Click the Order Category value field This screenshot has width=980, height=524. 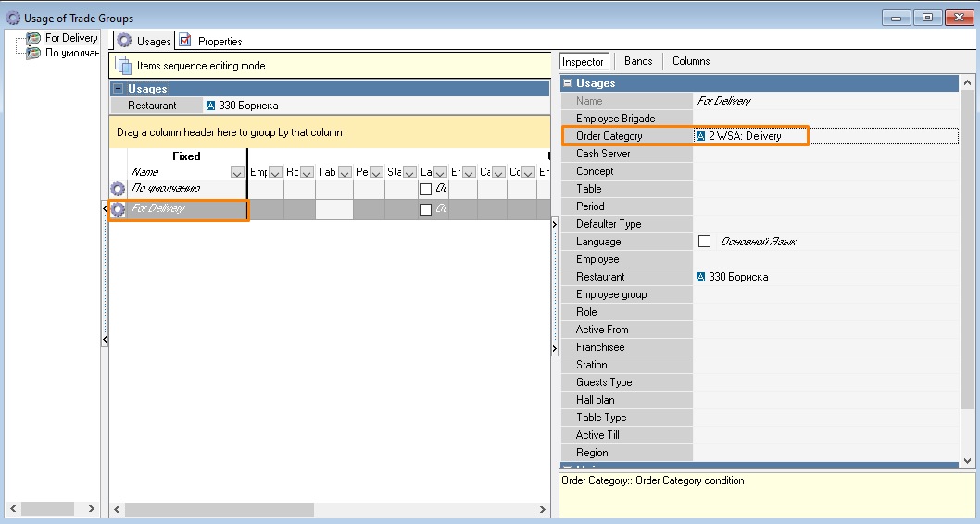pos(825,136)
